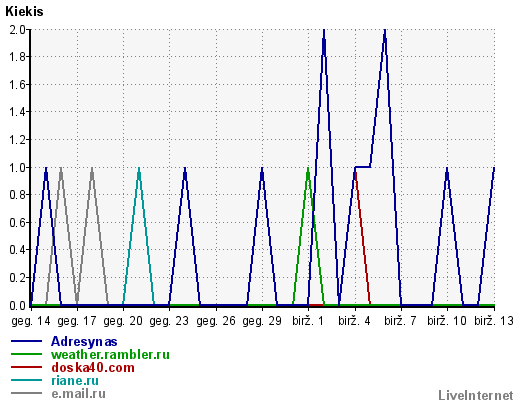The height and width of the screenshot is (405, 520).
Task: Click the LiveInternet watermark text
Action: click(476, 396)
